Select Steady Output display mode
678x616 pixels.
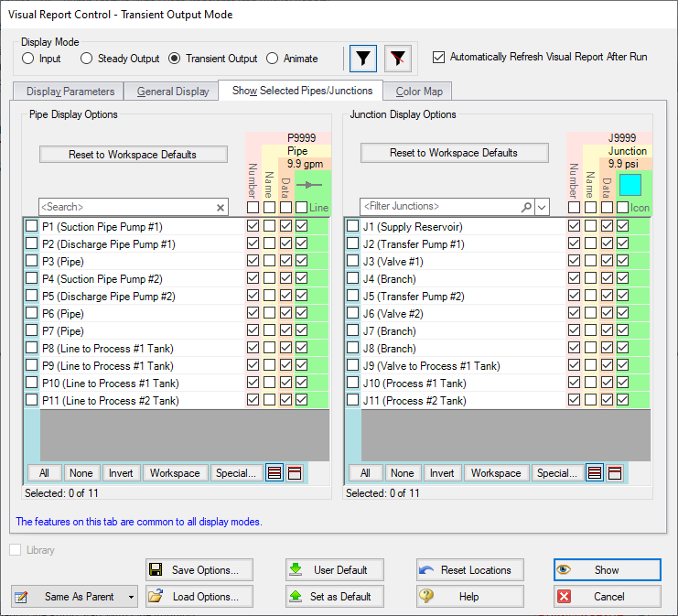[87, 59]
